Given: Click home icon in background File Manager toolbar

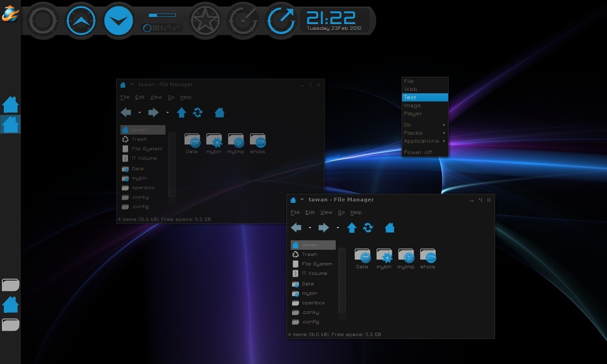Looking at the screenshot, I should click(220, 113).
